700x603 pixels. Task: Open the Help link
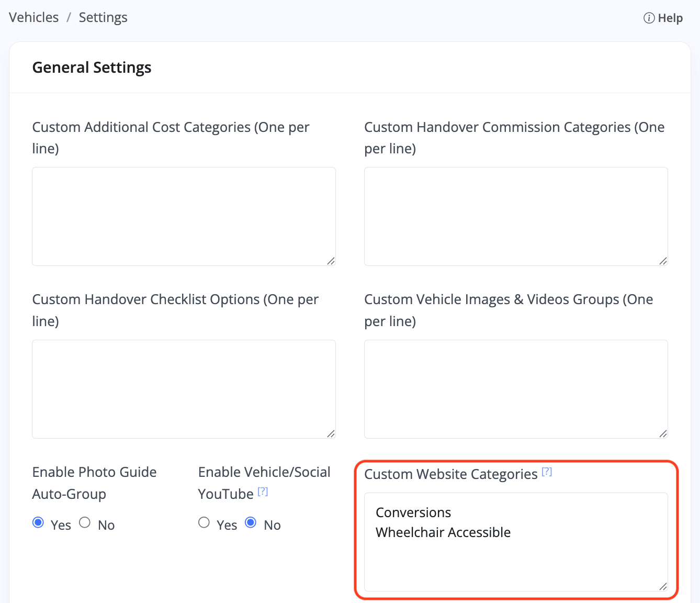(x=670, y=18)
